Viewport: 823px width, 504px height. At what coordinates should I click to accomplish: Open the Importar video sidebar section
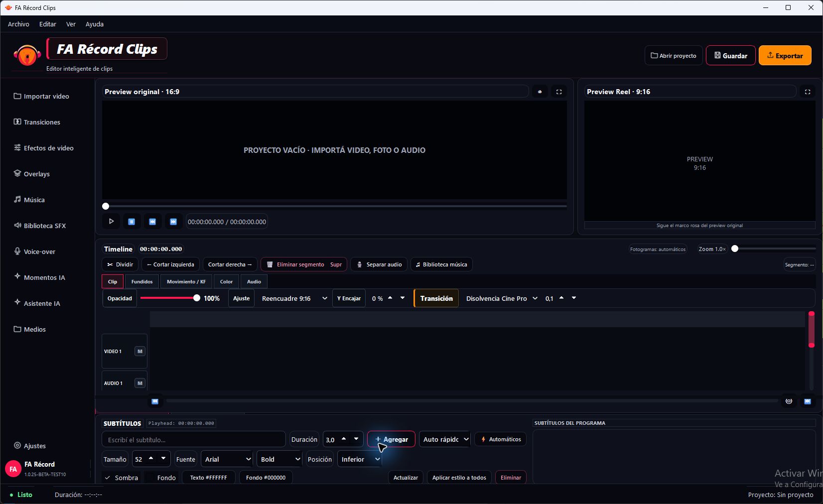click(42, 96)
